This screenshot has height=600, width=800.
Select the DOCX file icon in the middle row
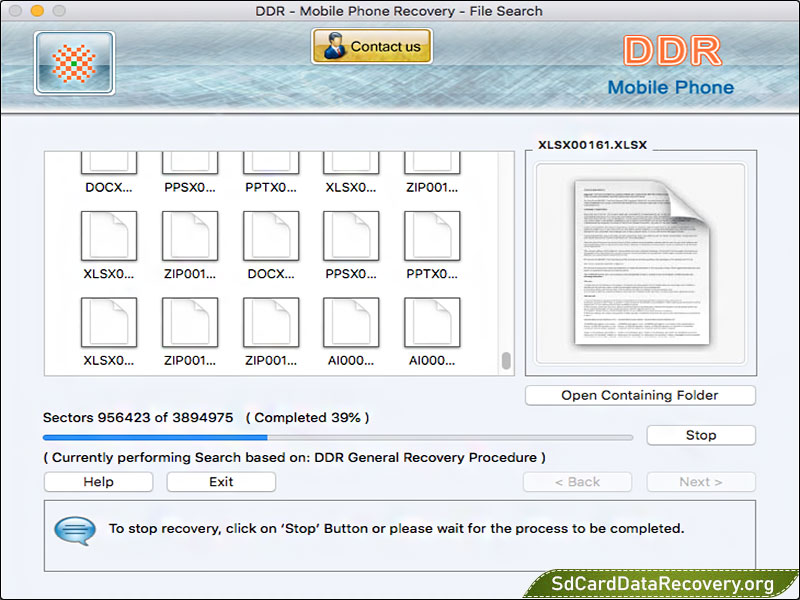(271, 236)
